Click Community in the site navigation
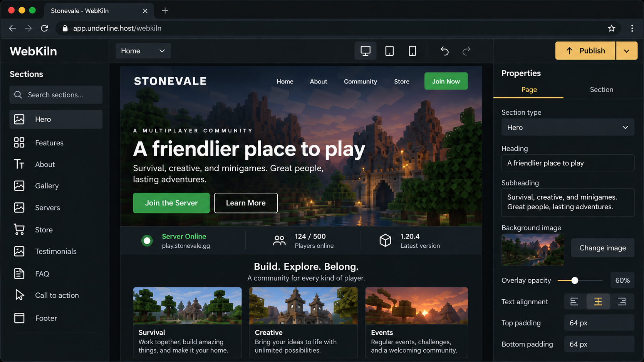Screen dimensions: 644x362 [x=360, y=82]
